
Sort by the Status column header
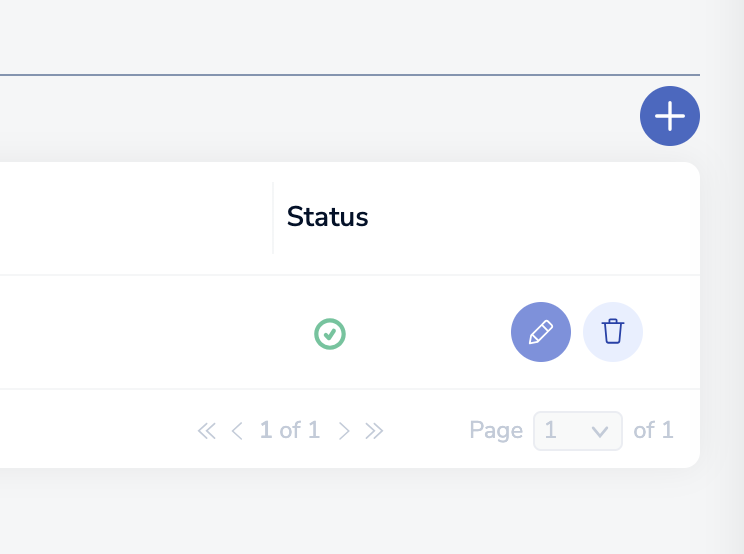click(x=328, y=217)
